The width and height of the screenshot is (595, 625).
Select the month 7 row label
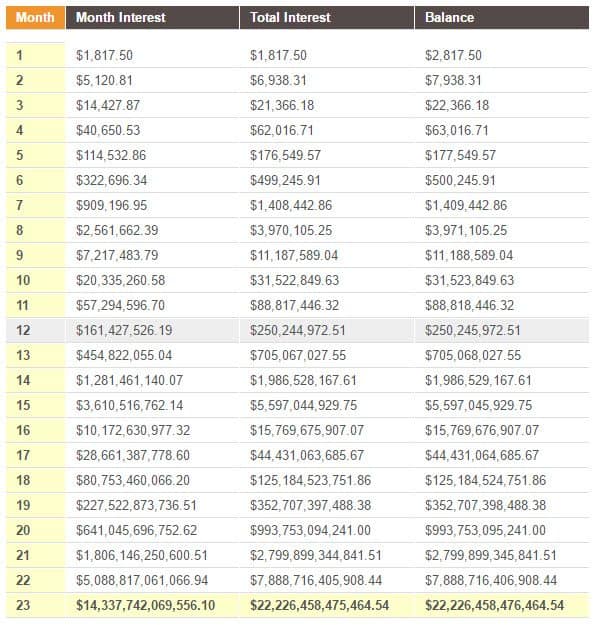[19, 205]
